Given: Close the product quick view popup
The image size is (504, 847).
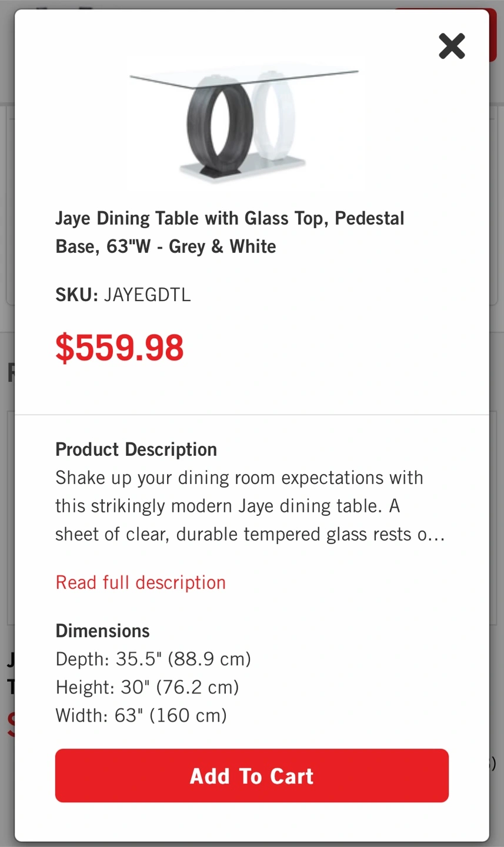Looking at the screenshot, I should tap(452, 46).
